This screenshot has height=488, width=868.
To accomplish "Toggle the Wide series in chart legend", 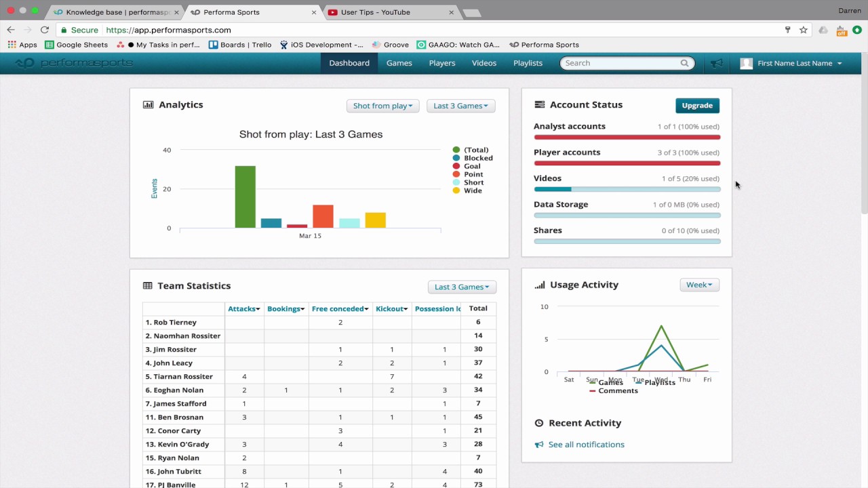I will point(467,190).
